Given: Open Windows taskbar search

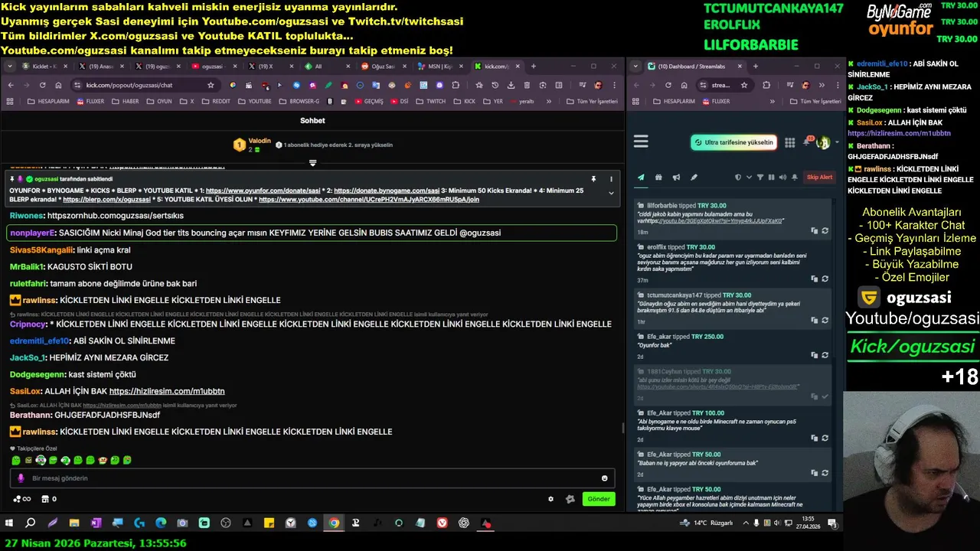Looking at the screenshot, I should (31, 523).
